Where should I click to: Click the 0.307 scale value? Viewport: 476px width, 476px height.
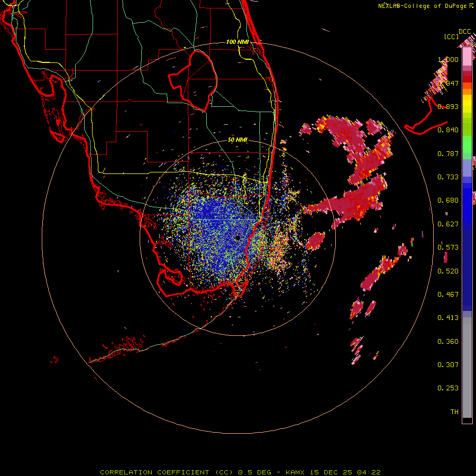point(448,365)
